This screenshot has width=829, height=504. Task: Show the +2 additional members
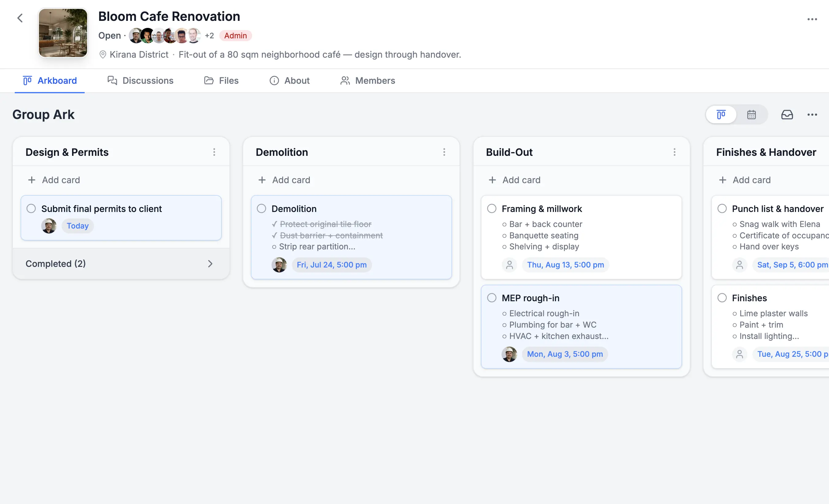pyautogui.click(x=209, y=36)
